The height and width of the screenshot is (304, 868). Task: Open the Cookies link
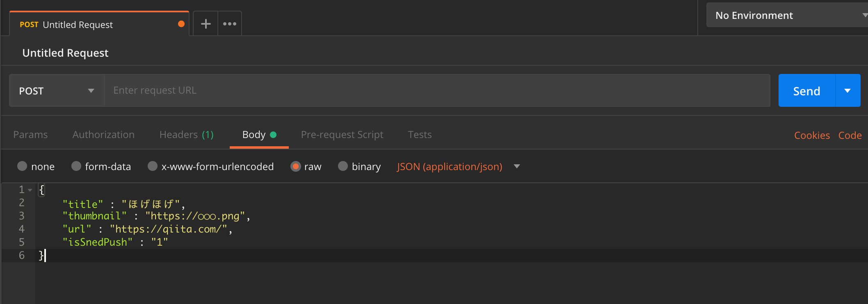812,136
